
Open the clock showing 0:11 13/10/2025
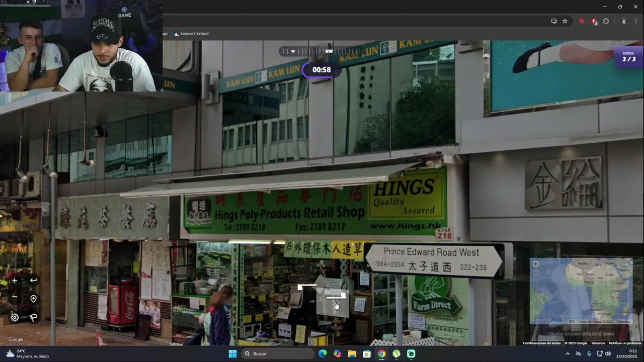(626, 354)
